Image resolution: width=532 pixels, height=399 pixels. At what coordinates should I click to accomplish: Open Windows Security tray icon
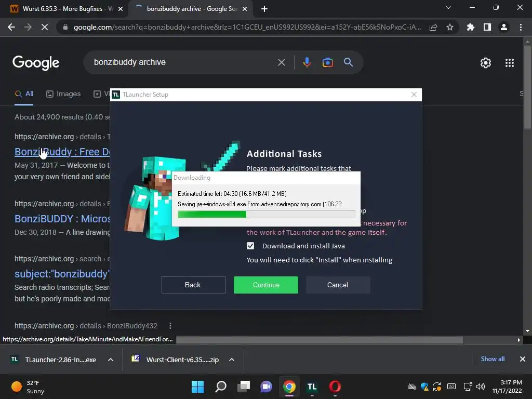[x=424, y=387]
